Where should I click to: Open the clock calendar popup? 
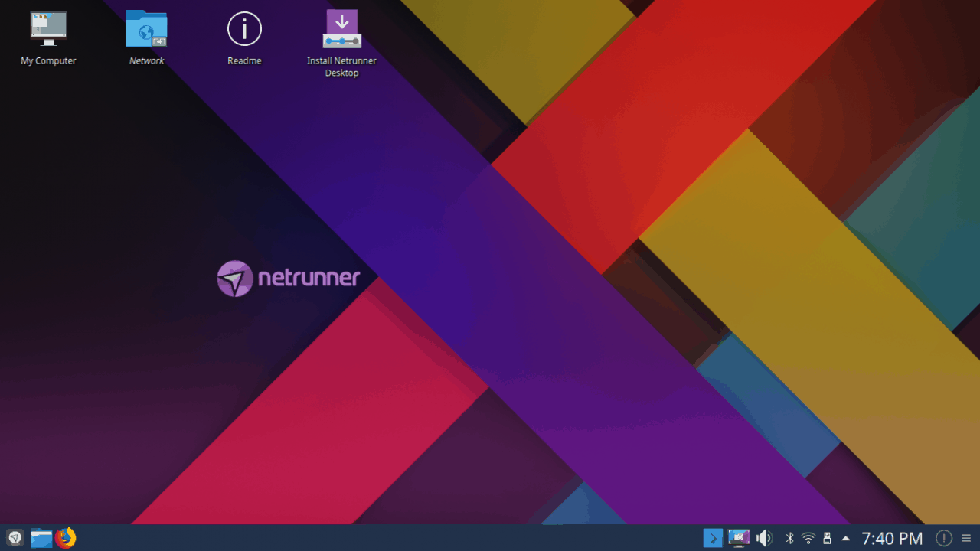[x=893, y=538]
